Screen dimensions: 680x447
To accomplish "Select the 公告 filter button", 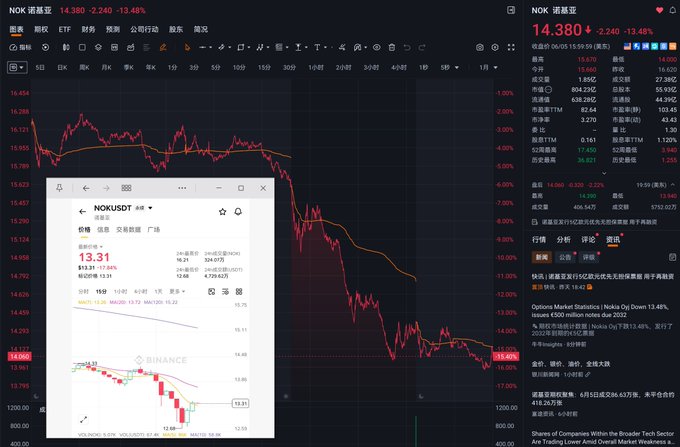I will [565, 257].
